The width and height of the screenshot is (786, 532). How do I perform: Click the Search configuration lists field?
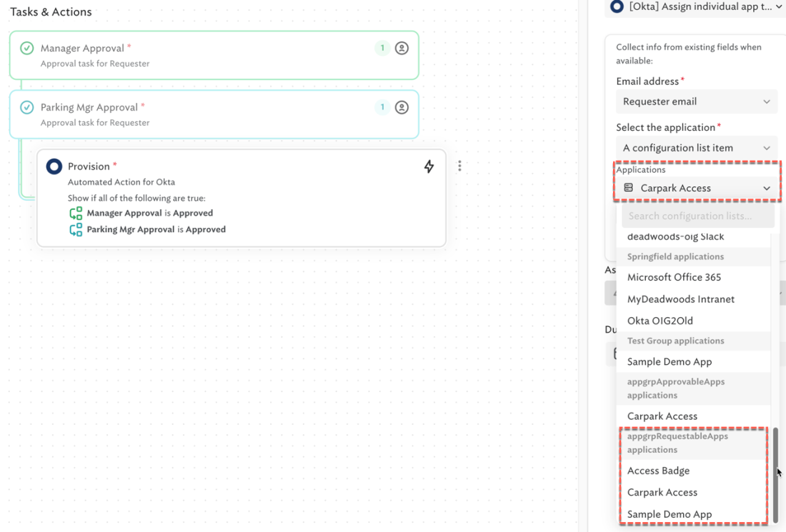click(697, 216)
